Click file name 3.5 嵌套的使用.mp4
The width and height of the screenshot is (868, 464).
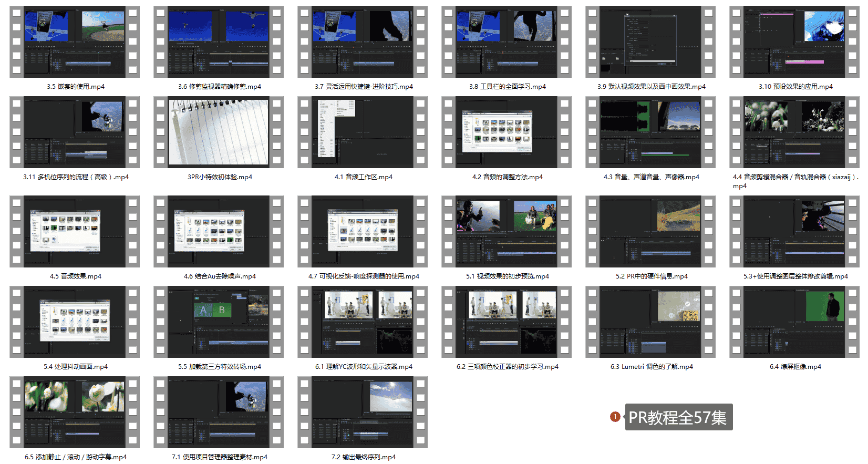[76, 87]
